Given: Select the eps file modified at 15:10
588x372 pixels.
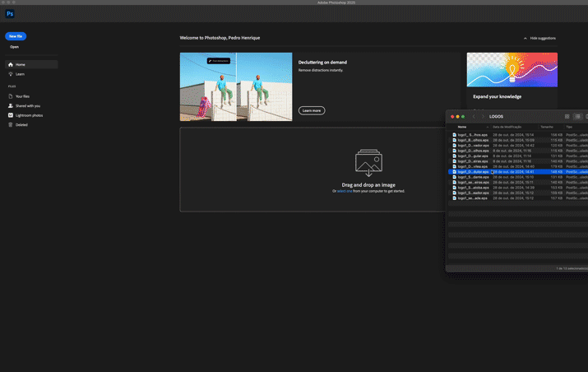Looking at the screenshot, I should point(518,177).
